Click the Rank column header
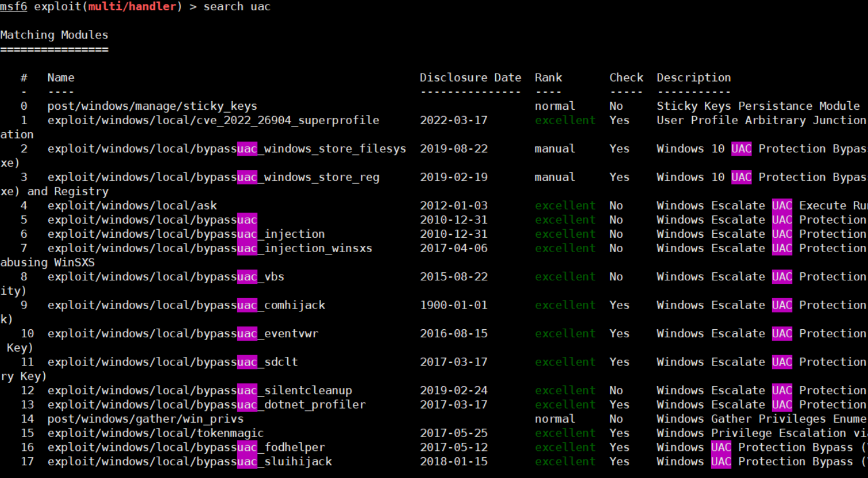 [548, 78]
